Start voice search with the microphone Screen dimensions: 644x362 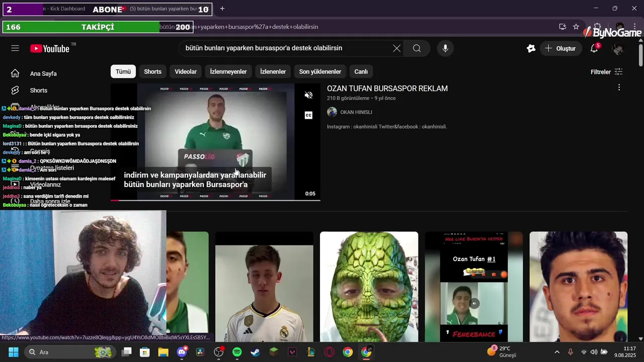click(445, 48)
